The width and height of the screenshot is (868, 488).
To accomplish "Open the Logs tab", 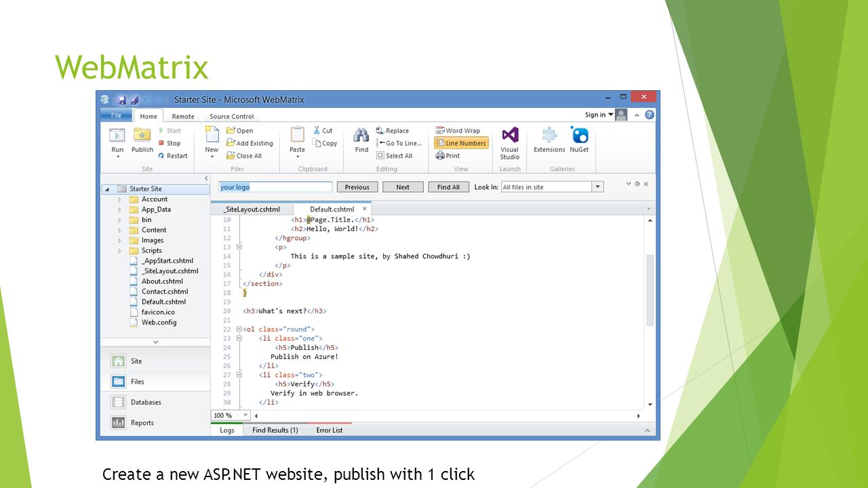I will pyautogui.click(x=227, y=430).
